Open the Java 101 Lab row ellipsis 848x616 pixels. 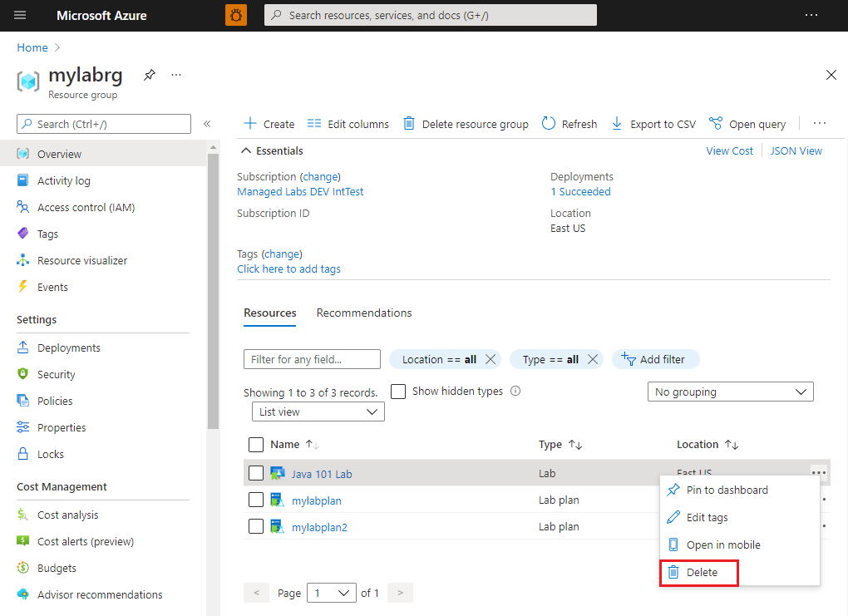point(819,473)
